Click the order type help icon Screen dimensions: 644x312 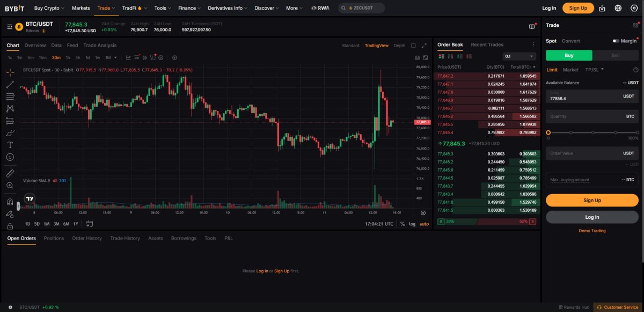636,70
